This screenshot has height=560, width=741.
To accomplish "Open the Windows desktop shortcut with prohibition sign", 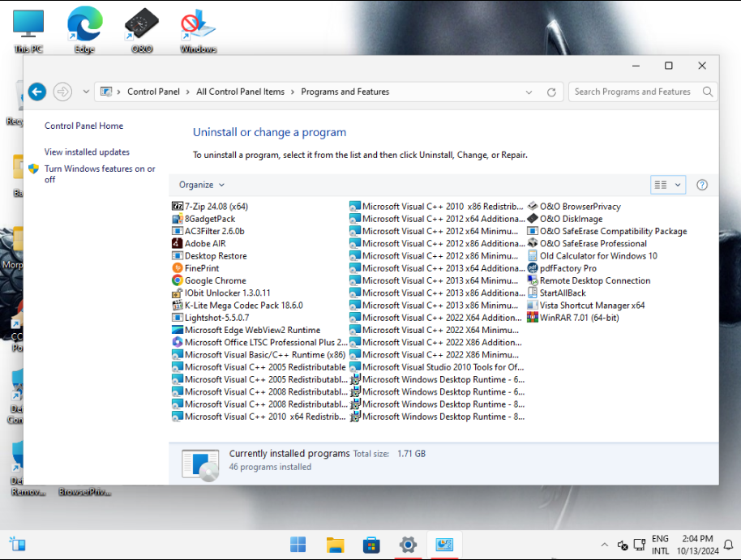I will (199, 29).
